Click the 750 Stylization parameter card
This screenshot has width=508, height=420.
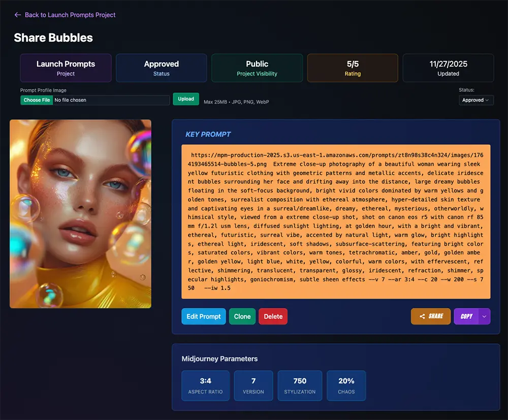tap(300, 385)
